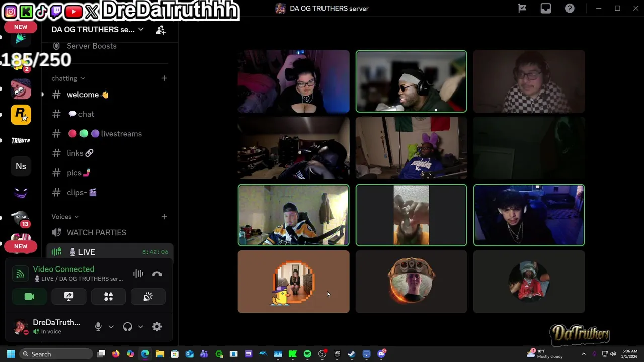The height and width of the screenshot is (362, 644).
Task: Open the taskbar clock showing 5:06 AM
Action: (x=629, y=354)
